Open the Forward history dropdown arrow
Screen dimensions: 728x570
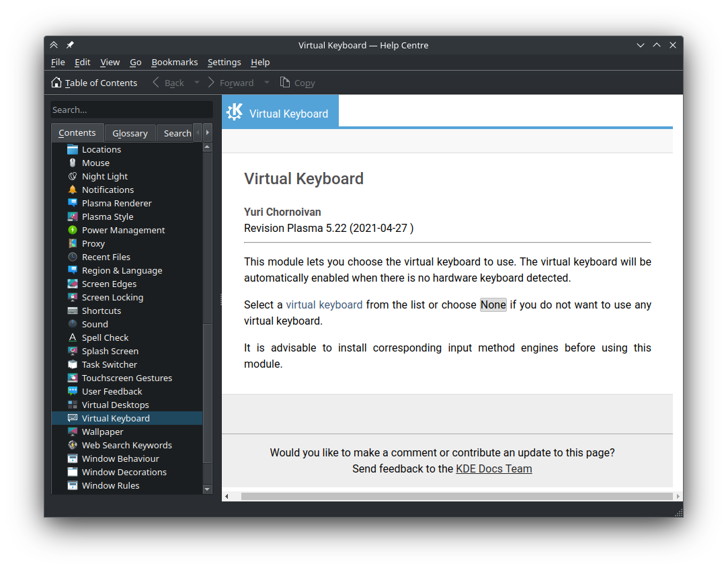(x=266, y=83)
